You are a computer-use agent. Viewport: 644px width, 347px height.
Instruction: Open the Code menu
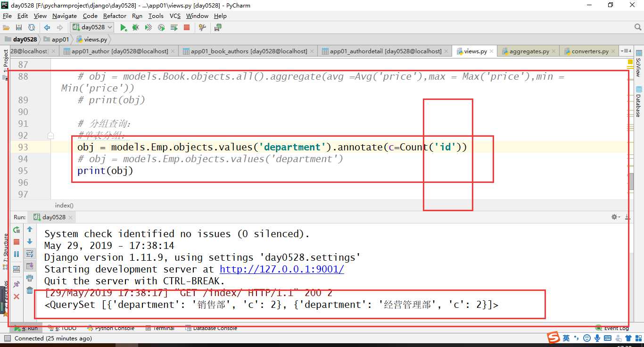pos(90,16)
